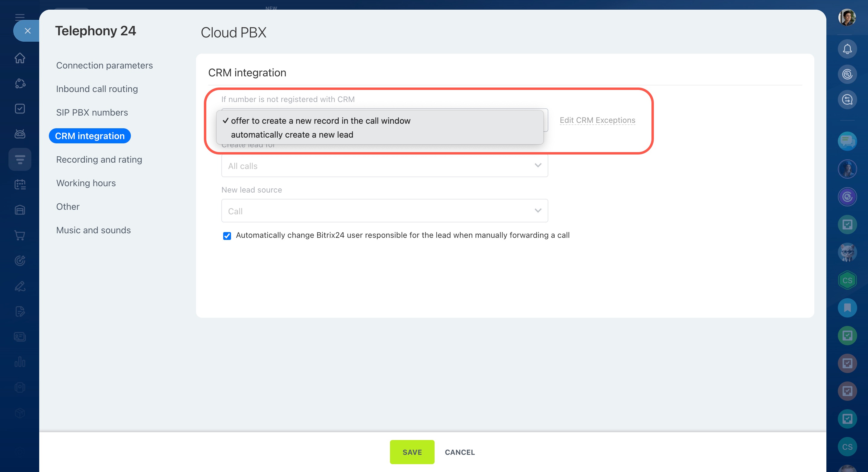Image resolution: width=868 pixels, height=472 pixels.
Task: Expand the 'All calls' dropdown
Action: pyautogui.click(x=384, y=166)
